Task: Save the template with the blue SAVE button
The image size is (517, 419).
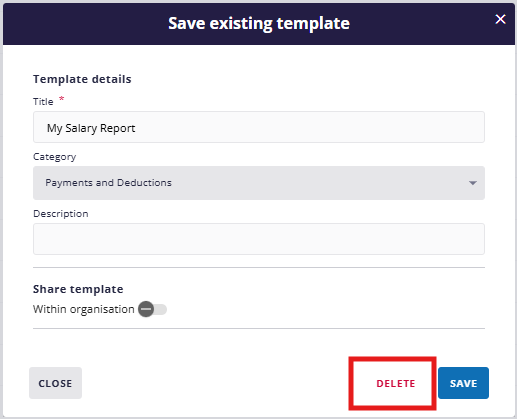Action: click(x=463, y=383)
